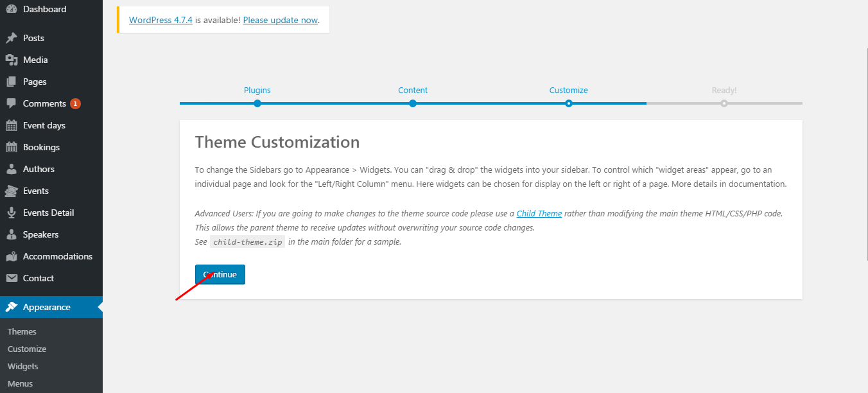Image resolution: width=868 pixels, height=393 pixels.
Task: Click the Contact envelope icon
Action: pyautogui.click(x=12, y=278)
